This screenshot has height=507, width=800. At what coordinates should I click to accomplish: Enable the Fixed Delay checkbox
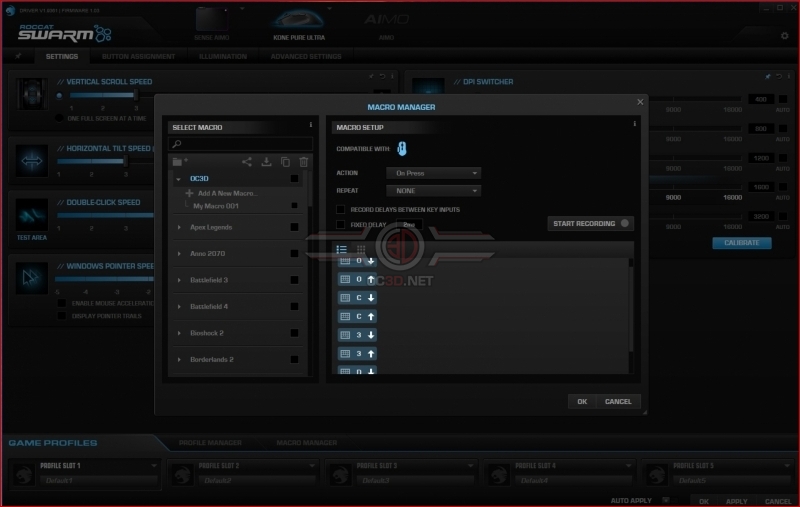pyautogui.click(x=340, y=224)
